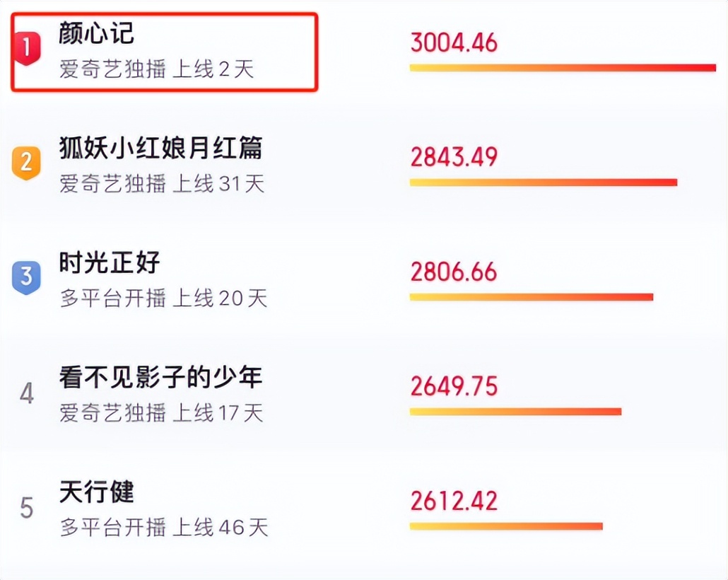Click the 2649.75 popularity score
728x580 pixels.
tap(454, 386)
